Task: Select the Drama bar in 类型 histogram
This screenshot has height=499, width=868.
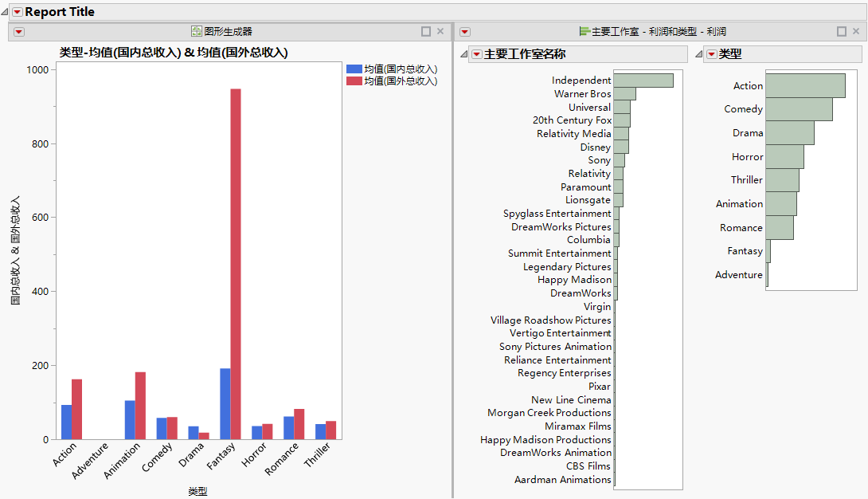Action: point(790,133)
